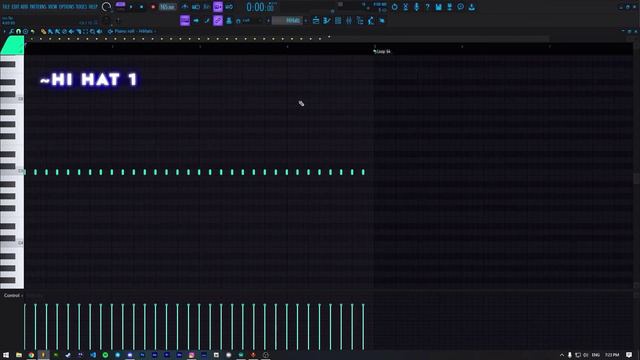
Task: Click the main tempo/pitch knob near menu
Action: tap(106, 7)
